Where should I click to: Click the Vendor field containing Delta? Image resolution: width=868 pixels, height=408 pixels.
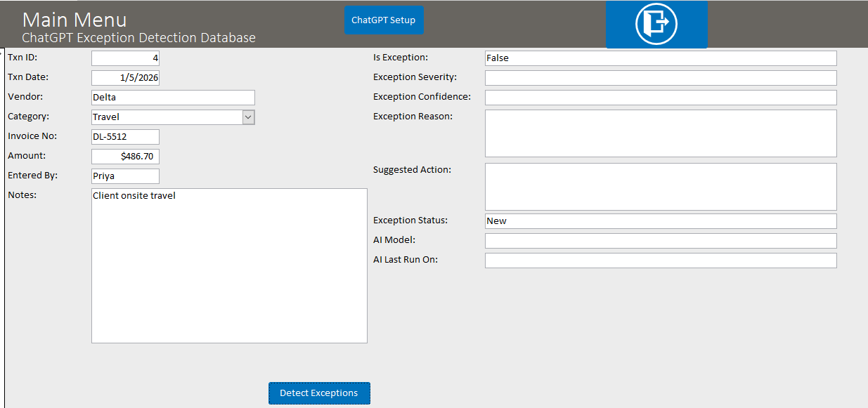pyautogui.click(x=173, y=98)
